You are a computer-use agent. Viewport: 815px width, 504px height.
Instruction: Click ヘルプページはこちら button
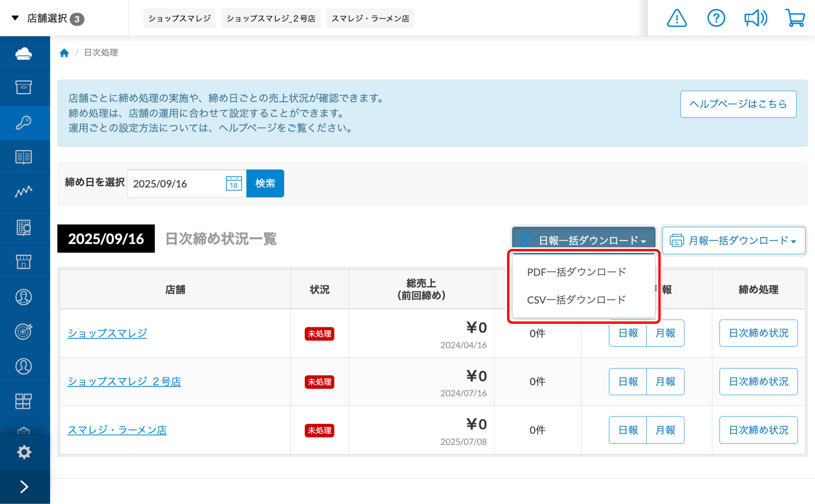[738, 104]
